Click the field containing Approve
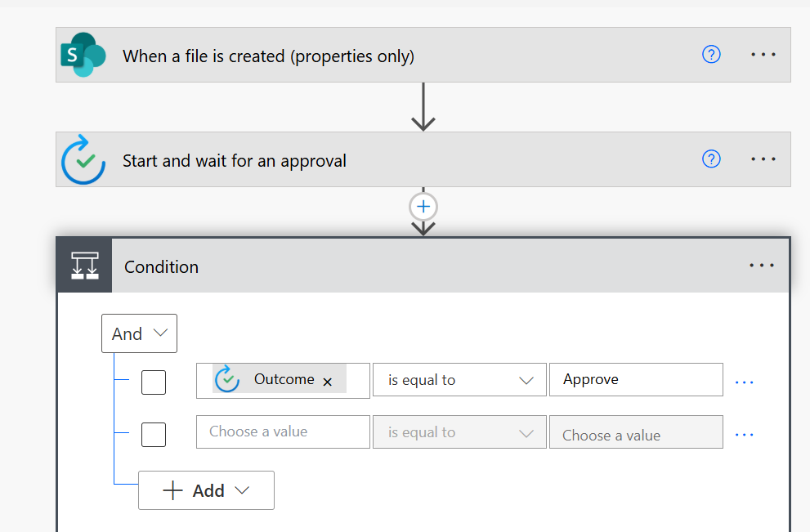This screenshot has width=810, height=532. [636, 380]
